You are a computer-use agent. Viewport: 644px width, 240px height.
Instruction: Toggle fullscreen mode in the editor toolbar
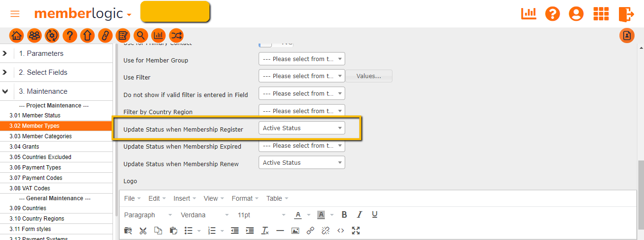(x=356, y=231)
